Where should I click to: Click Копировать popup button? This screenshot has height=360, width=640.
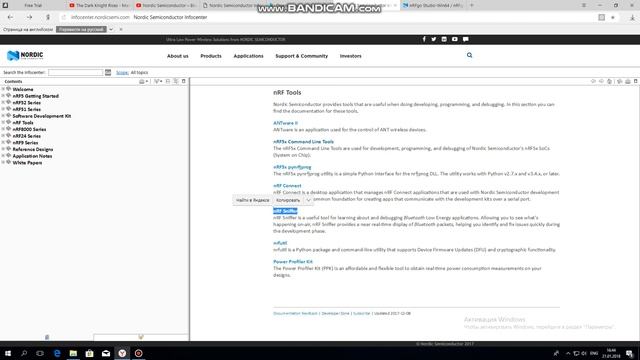288,200
